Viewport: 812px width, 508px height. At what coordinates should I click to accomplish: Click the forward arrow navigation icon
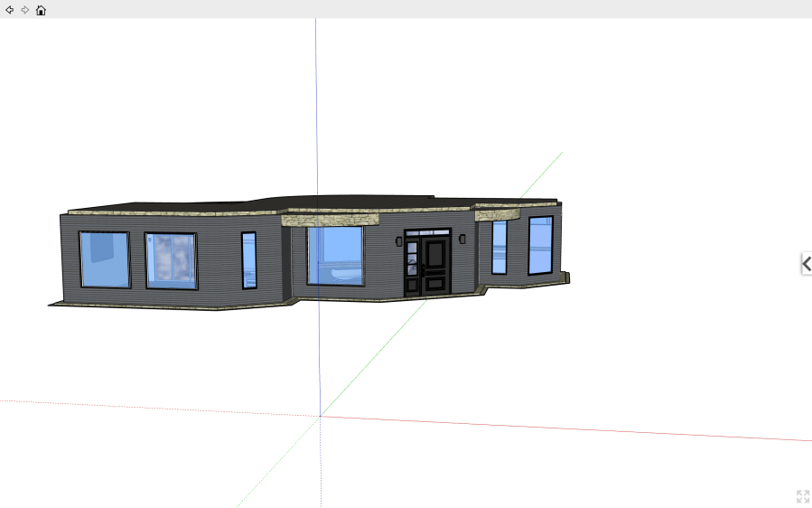[25, 10]
